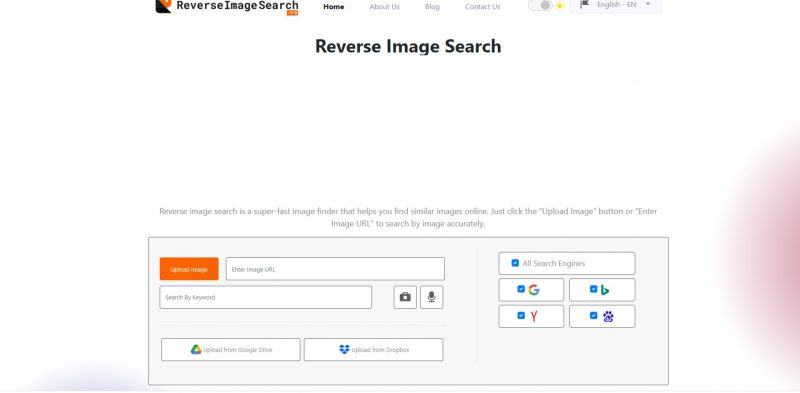Click the sun theme icon
This screenshot has height=393, width=800.
pyautogui.click(x=560, y=6)
